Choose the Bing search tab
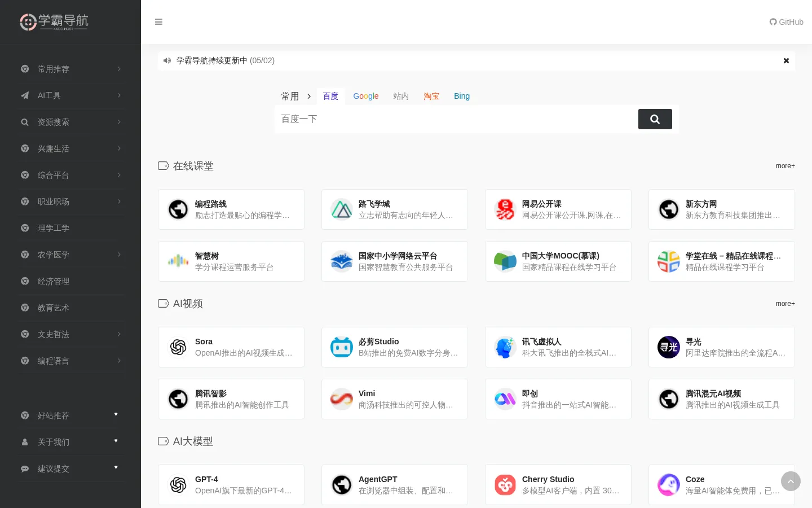Screen dimensions: 812x508 pos(462,96)
